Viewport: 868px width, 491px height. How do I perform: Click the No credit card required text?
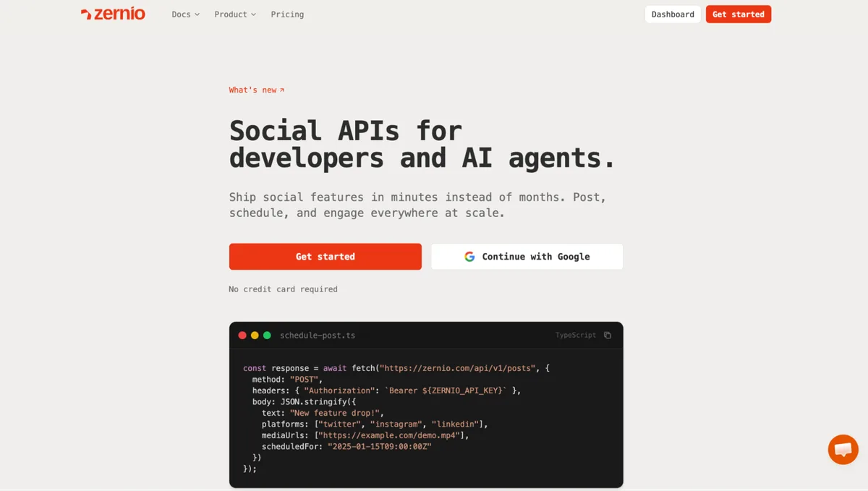point(283,289)
